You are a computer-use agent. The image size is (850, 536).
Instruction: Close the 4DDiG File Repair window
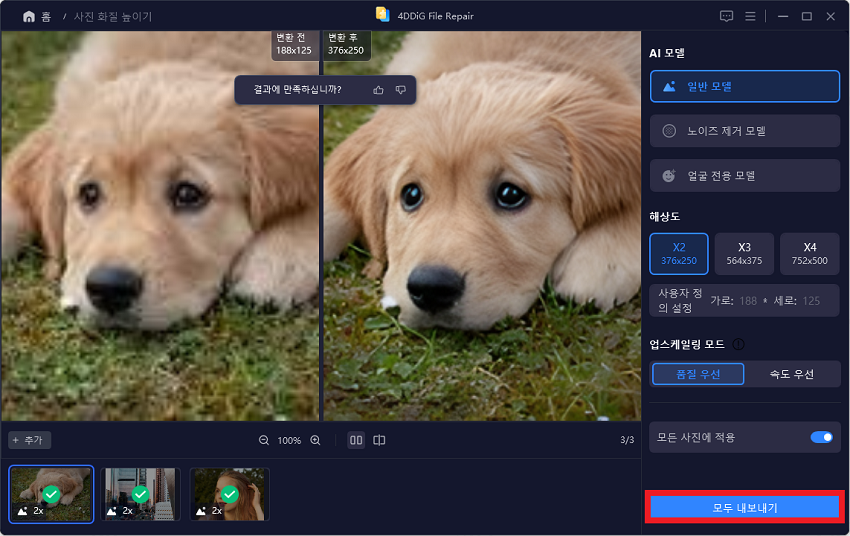point(830,16)
